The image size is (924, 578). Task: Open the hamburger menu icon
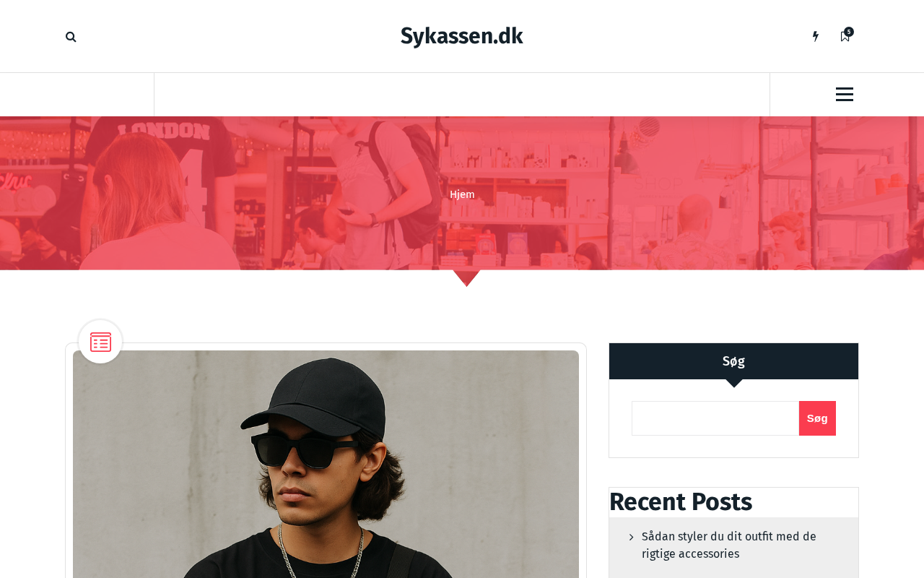point(845,95)
